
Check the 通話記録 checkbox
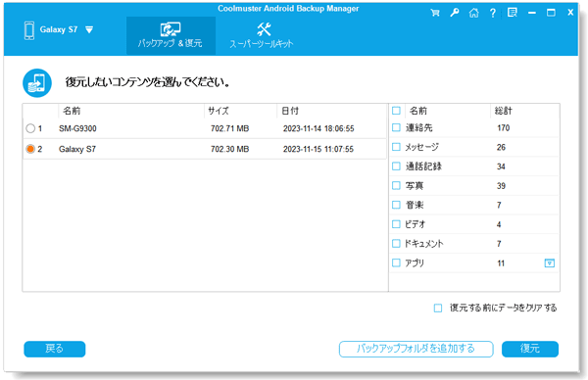(x=396, y=166)
